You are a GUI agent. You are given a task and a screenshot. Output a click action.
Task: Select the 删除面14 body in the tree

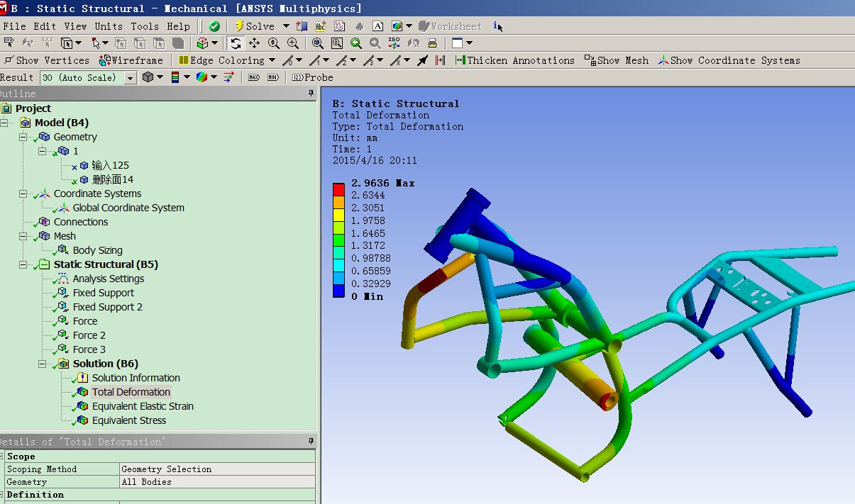113,179
